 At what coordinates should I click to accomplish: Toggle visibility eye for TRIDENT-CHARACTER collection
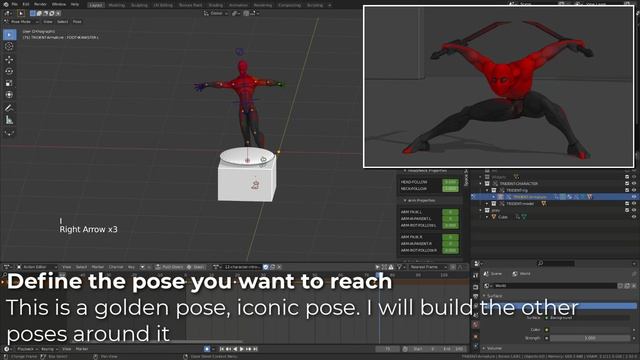tap(634, 184)
